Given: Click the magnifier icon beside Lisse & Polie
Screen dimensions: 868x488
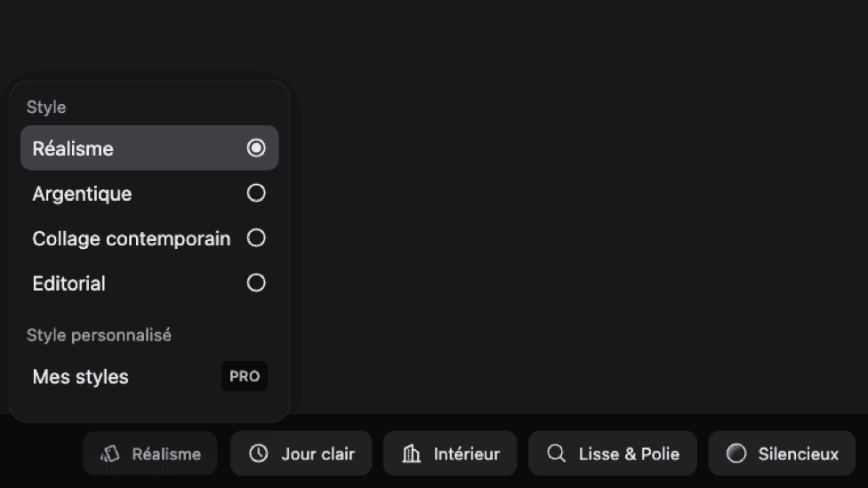Looking at the screenshot, I should pyautogui.click(x=557, y=453).
